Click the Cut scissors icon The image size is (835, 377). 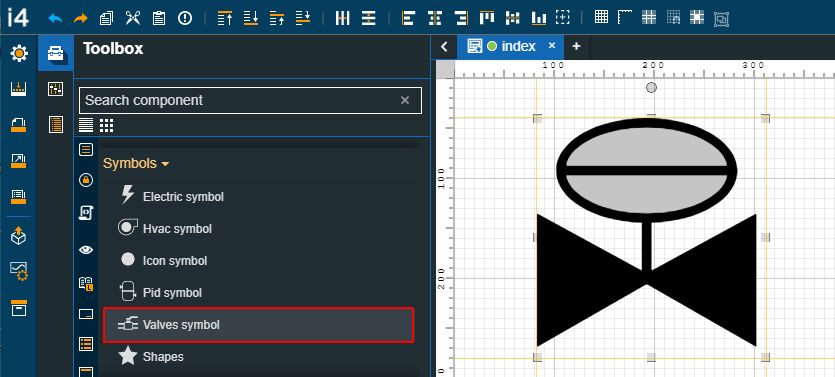point(133,18)
